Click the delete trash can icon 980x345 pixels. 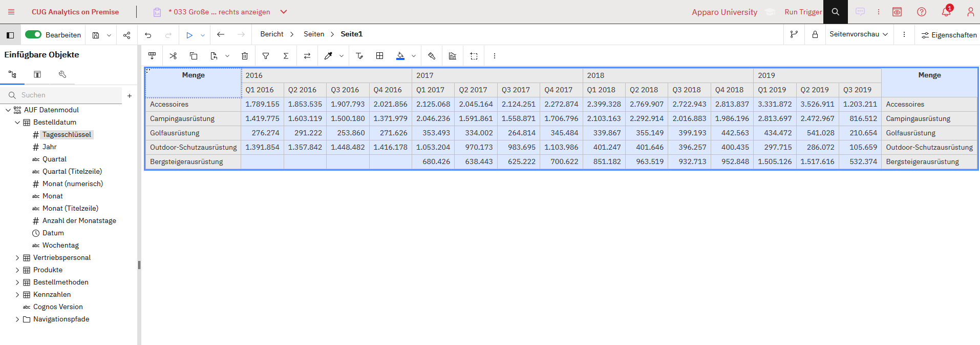[x=245, y=56]
